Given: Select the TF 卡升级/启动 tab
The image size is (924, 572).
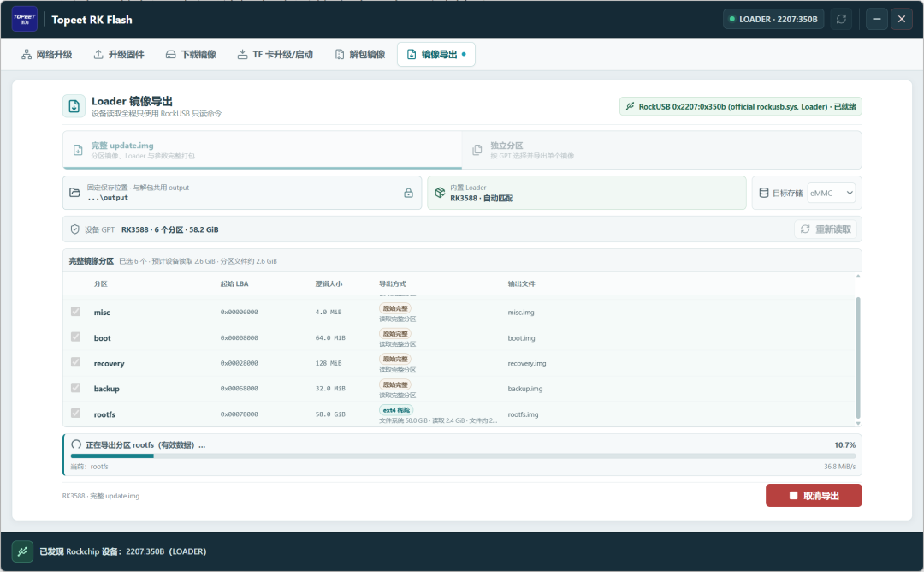Looking at the screenshot, I should (x=275, y=54).
